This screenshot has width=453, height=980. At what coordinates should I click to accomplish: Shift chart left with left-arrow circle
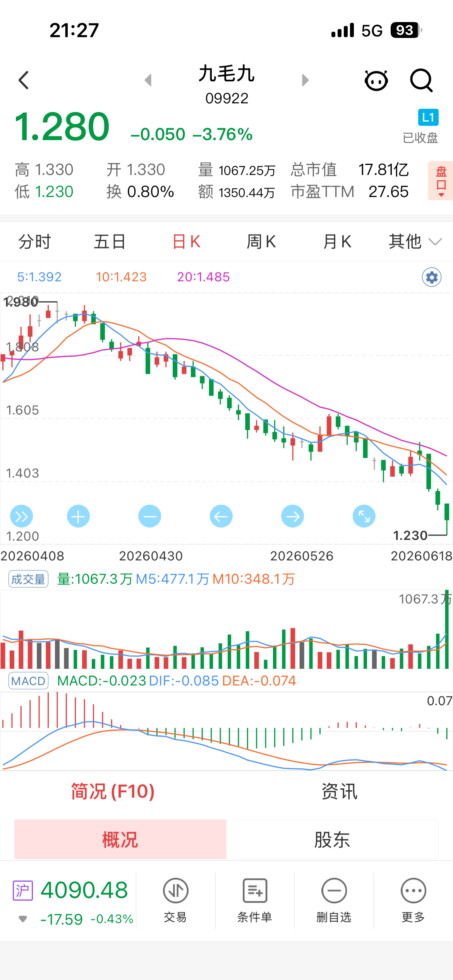click(x=221, y=516)
